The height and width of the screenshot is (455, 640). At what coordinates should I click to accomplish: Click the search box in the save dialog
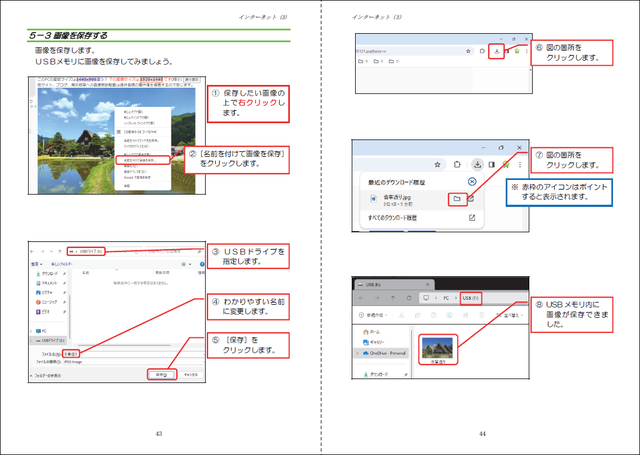click(174, 251)
